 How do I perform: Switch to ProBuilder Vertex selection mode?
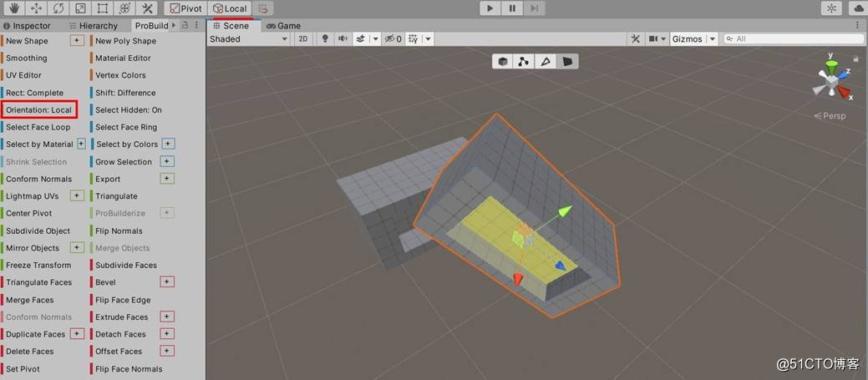coord(524,62)
